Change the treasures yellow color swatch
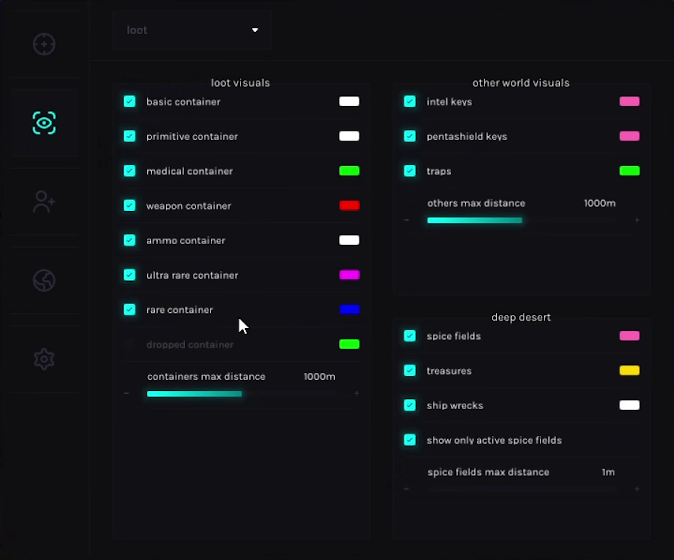Screen dimensions: 674x560 click(629, 371)
